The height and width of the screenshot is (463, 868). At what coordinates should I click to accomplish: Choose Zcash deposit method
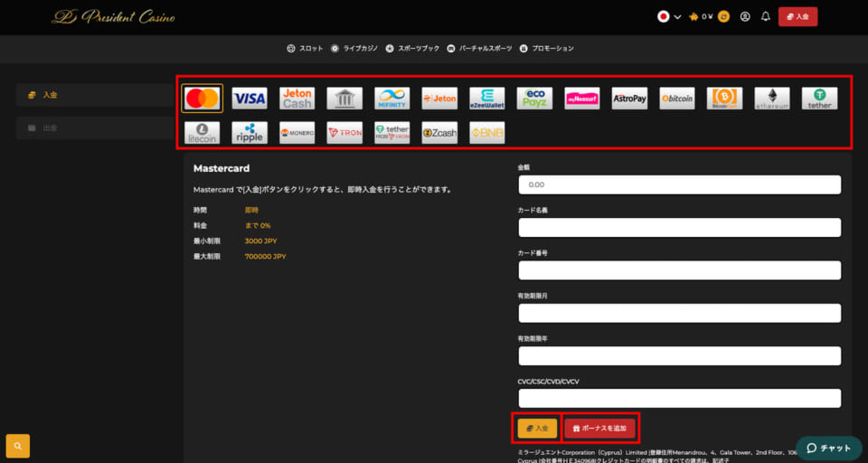439,133
